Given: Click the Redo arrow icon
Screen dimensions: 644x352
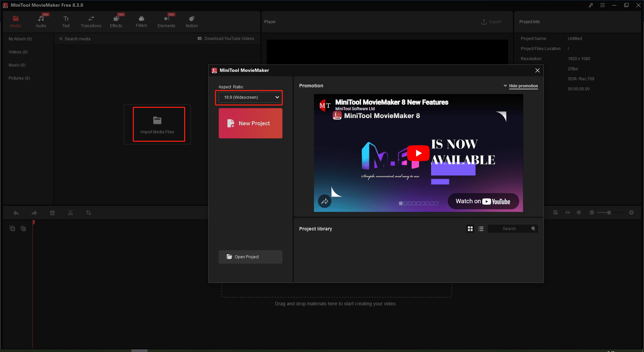Looking at the screenshot, I should tap(34, 213).
